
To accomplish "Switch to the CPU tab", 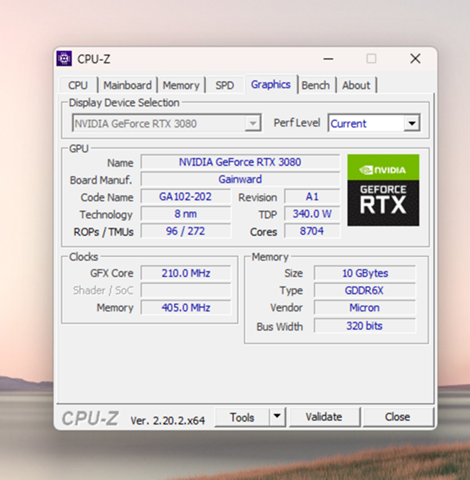I will pyautogui.click(x=78, y=85).
